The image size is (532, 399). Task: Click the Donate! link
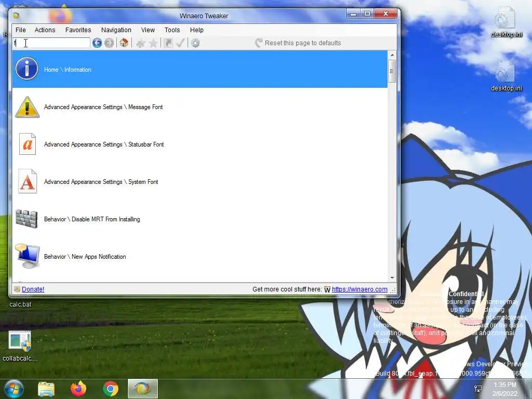tap(33, 289)
